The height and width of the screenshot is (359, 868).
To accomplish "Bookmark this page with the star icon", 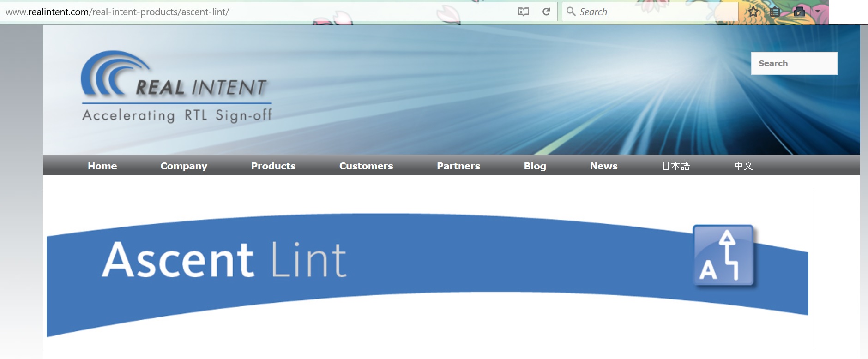I will point(753,12).
